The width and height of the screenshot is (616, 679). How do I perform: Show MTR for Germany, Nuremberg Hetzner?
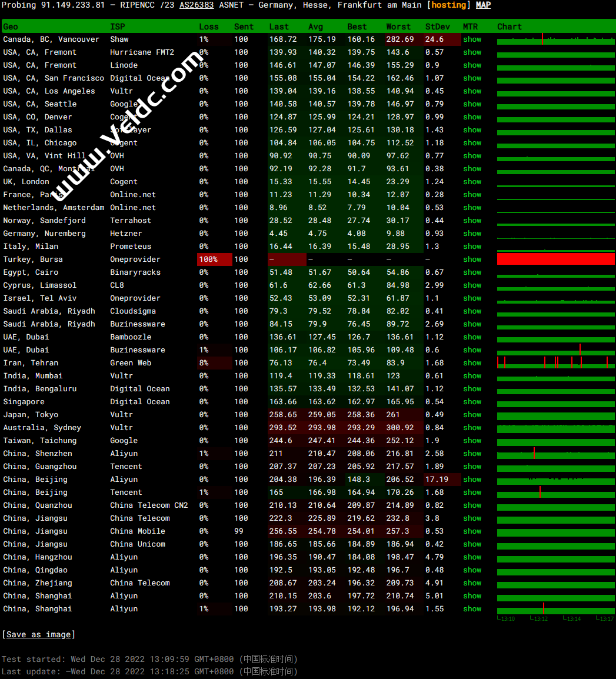pos(472,234)
